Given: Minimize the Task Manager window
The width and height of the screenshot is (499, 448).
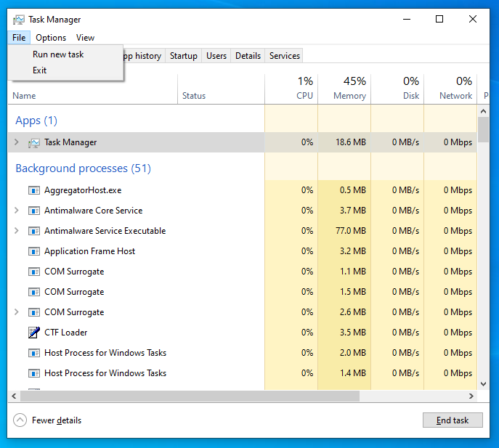Looking at the screenshot, I should click(407, 19).
